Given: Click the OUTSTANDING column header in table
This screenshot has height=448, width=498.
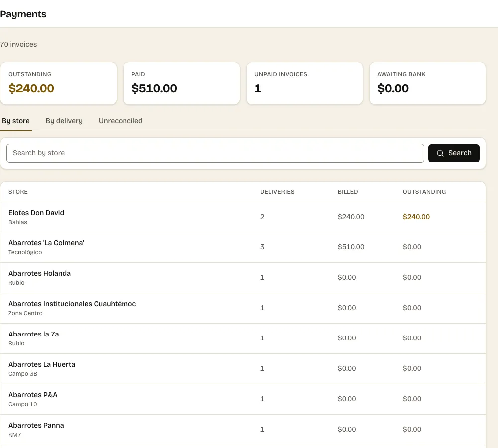Looking at the screenshot, I should click(424, 192).
